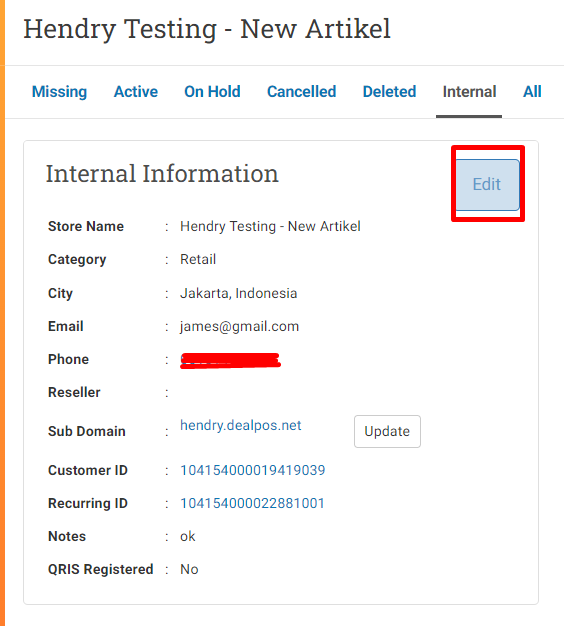Image resolution: width=564 pixels, height=626 pixels.
Task: Go to the Deleted tab
Action: (x=390, y=91)
